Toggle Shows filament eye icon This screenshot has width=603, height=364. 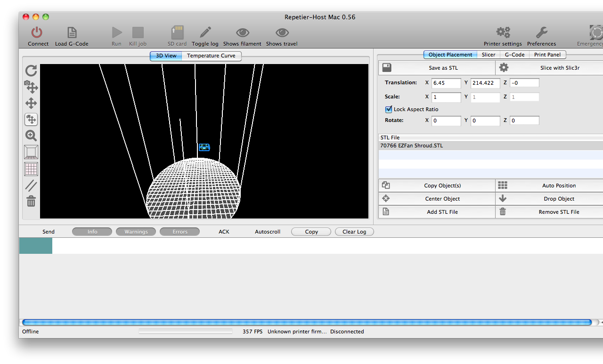click(x=242, y=32)
